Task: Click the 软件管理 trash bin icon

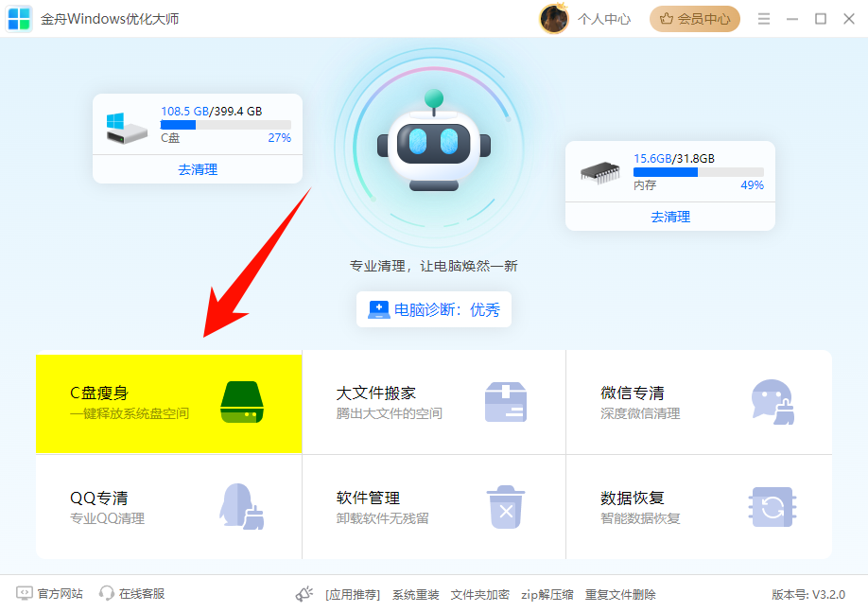Action: click(x=507, y=506)
